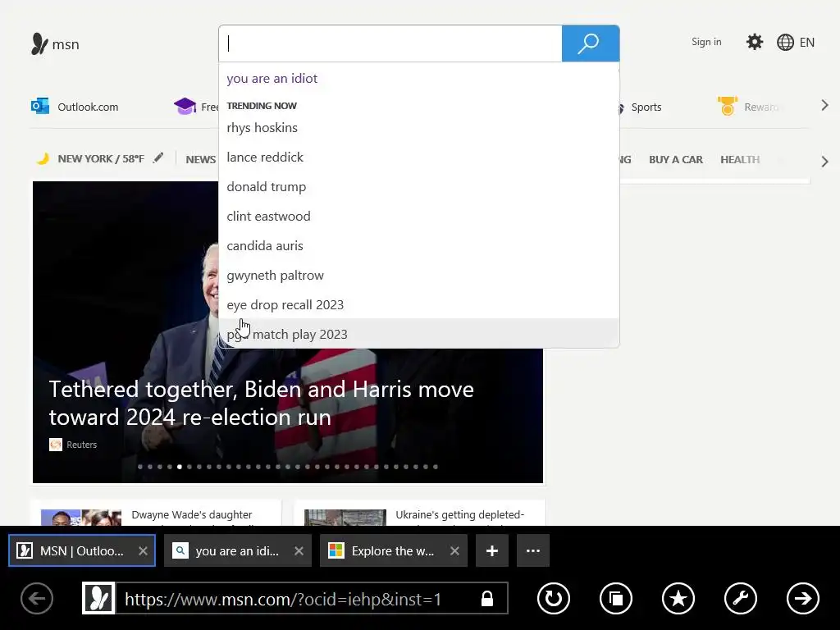The height and width of the screenshot is (630, 840).
Task: Click the MSN site icon beside the address
Action: pyautogui.click(x=98, y=598)
